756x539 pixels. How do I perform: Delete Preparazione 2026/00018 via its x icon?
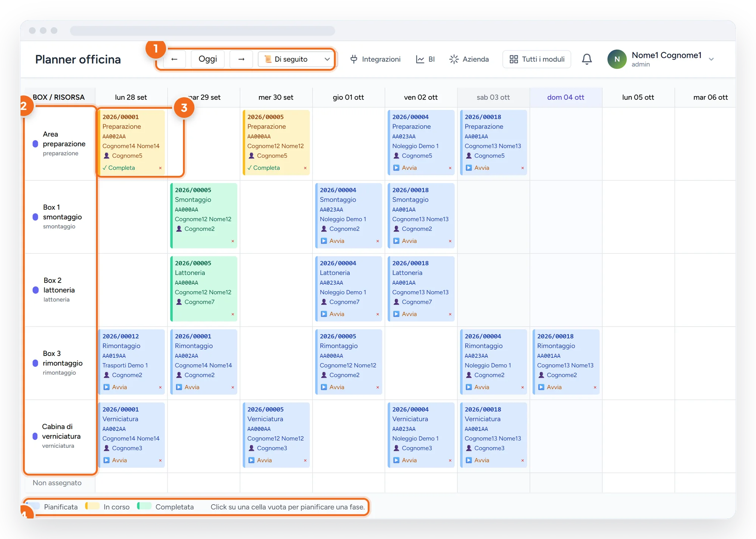coord(522,168)
